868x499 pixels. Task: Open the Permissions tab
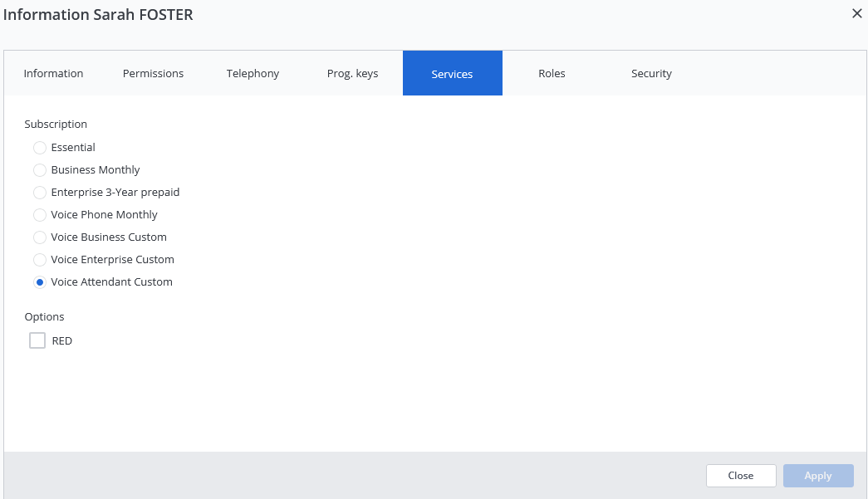(x=153, y=73)
